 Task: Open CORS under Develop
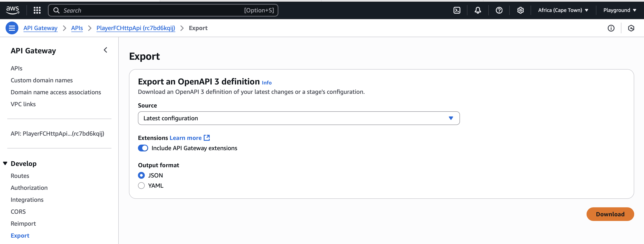(x=18, y=212)
